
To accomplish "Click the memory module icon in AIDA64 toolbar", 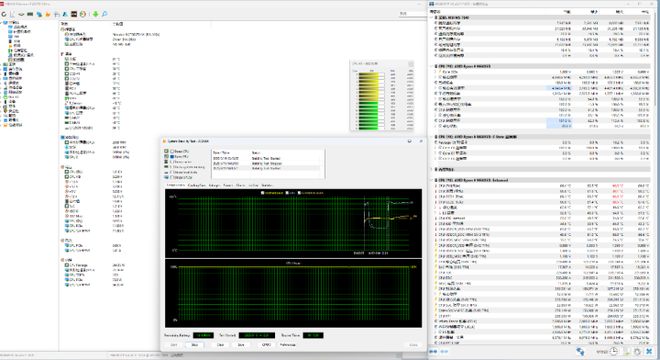I will pos(30,14).
